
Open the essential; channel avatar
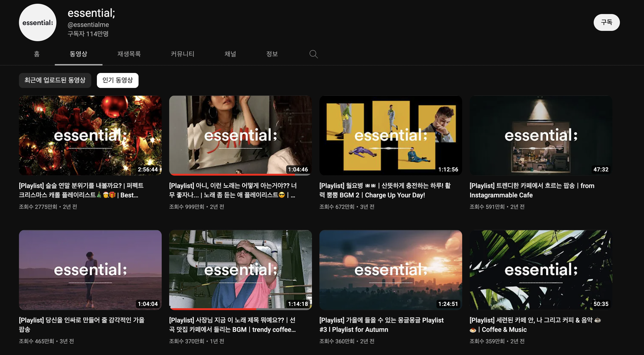pyautogui.click(x=37, y=23)
